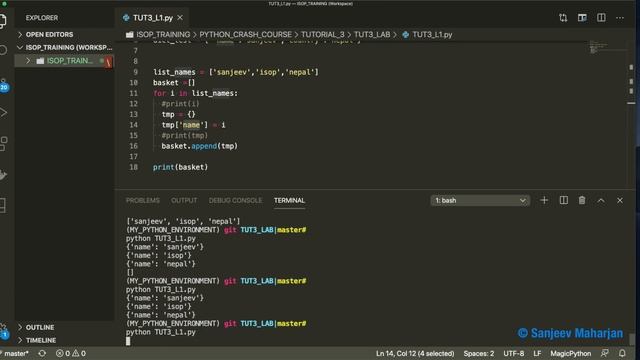This screenshot has height=360, width=640.
Task: Expand the OUTLINE section
Action: point(40,327)
